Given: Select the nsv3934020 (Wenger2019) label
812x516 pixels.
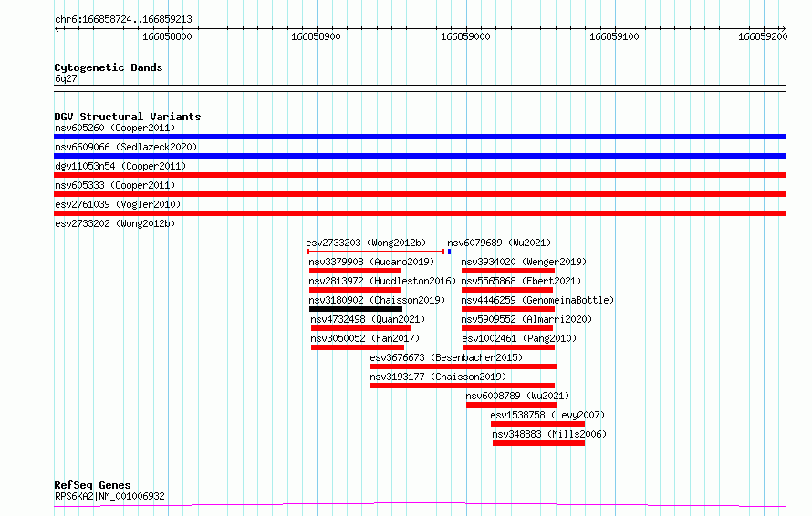Looking at the screenshot, I should (x=524, y=262).
